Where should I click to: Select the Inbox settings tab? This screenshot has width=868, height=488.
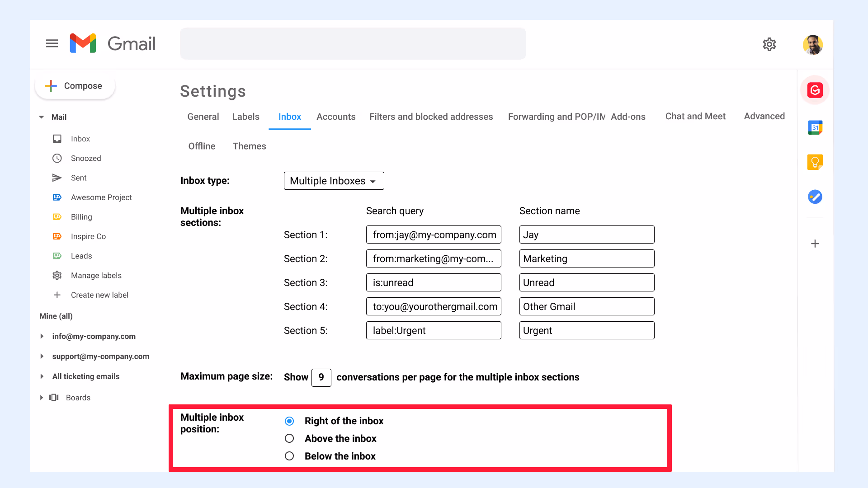(289, 117)
